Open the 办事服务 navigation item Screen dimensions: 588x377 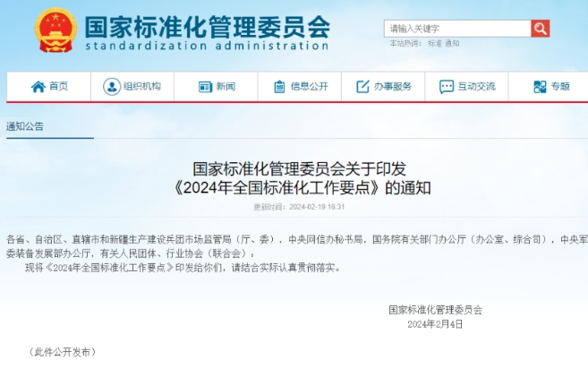pos(383,87)
